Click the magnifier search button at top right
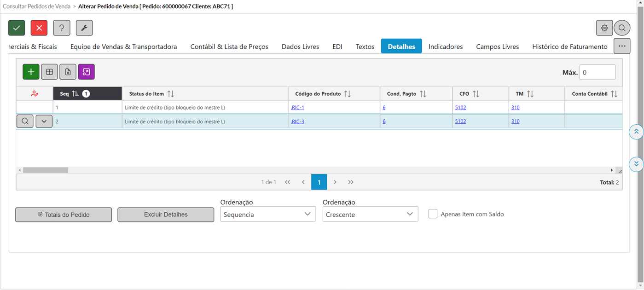 [622, 28]
